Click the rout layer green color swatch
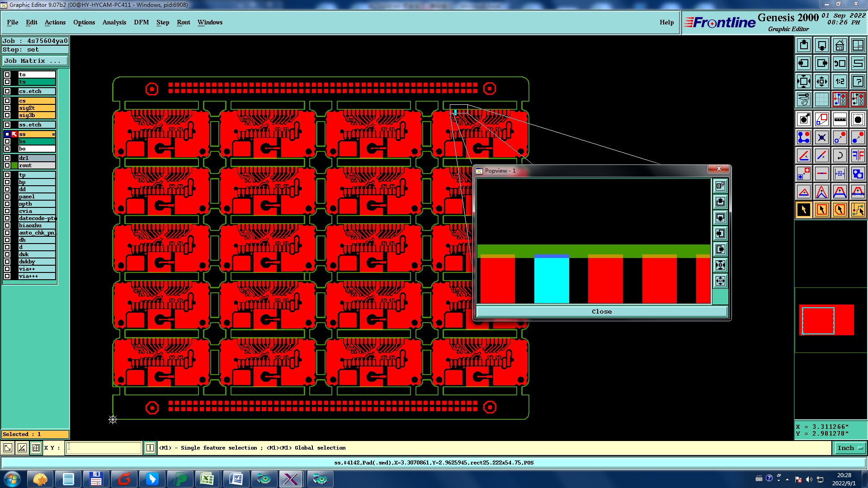 click(x=14, y=165)
